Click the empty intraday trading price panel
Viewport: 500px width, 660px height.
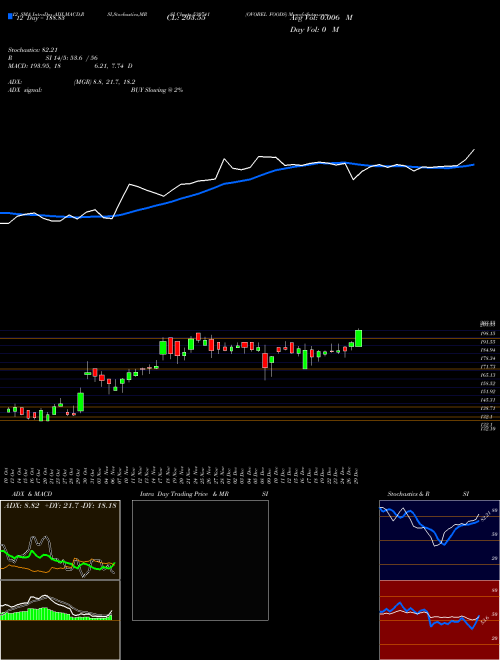tap(200, 560)
